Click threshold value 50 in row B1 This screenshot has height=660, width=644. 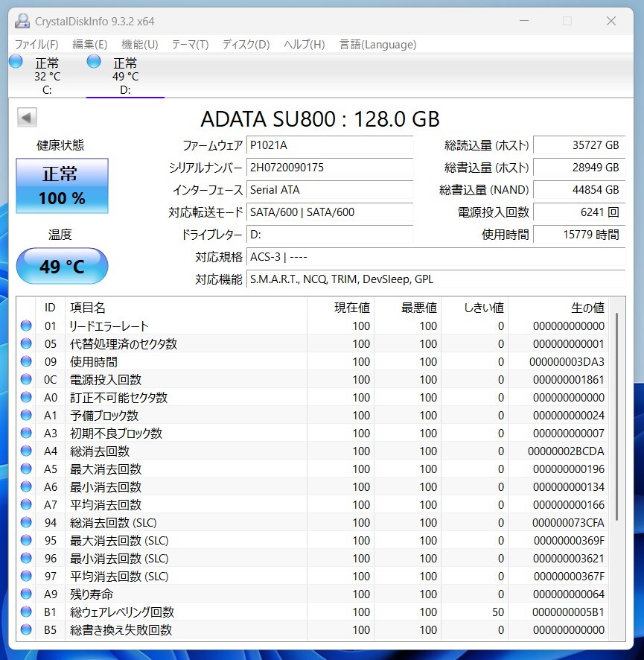click(498, 612)
